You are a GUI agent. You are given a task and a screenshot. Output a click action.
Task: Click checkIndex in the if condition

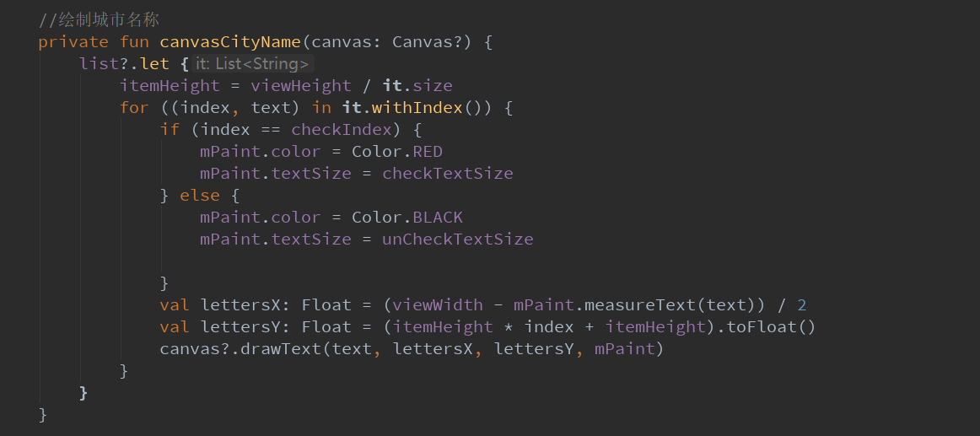[x=342, y=129]
